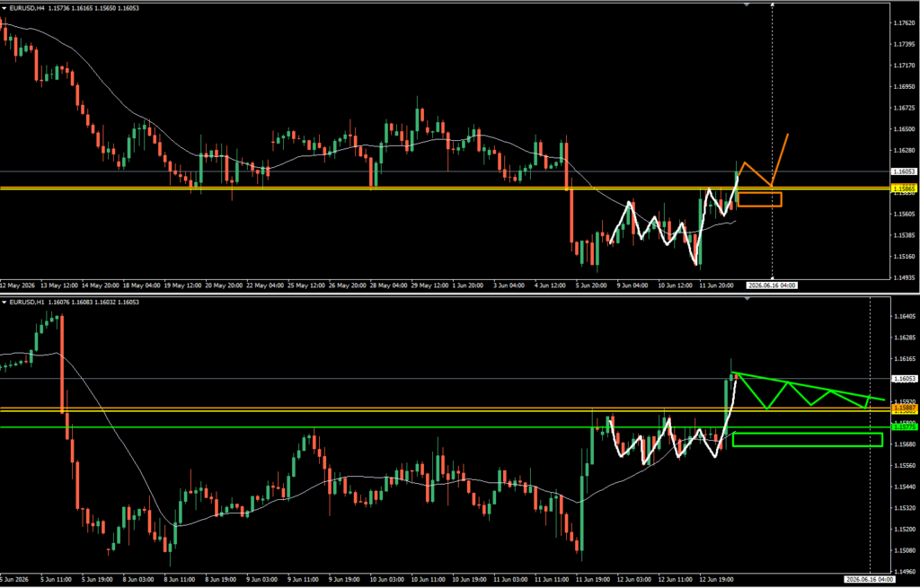Screen dimensions: 920x588
Task: Open the EURUSD,H4 chart menu triangle
Action: pos(4,8)
